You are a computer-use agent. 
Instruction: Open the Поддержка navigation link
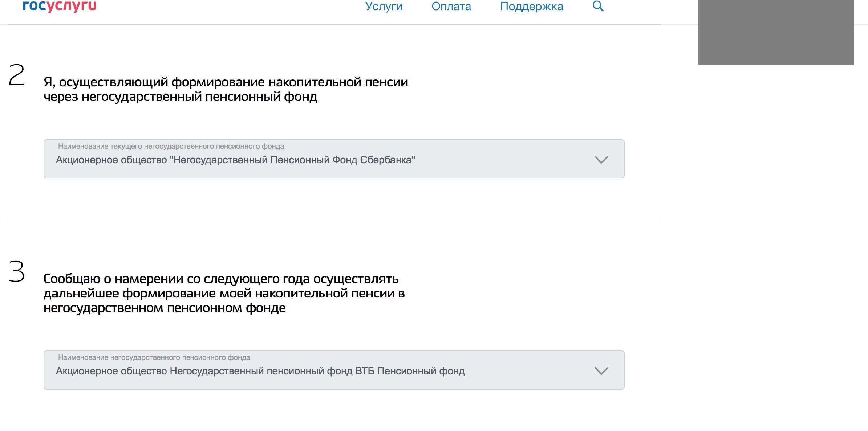click(x=531, y=7)
